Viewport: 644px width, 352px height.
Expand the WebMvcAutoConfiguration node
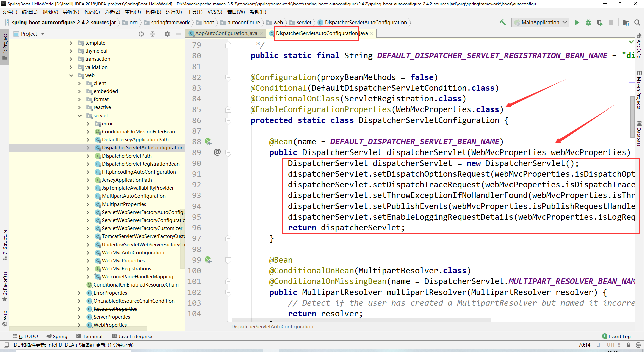click(x=88, y=253)
